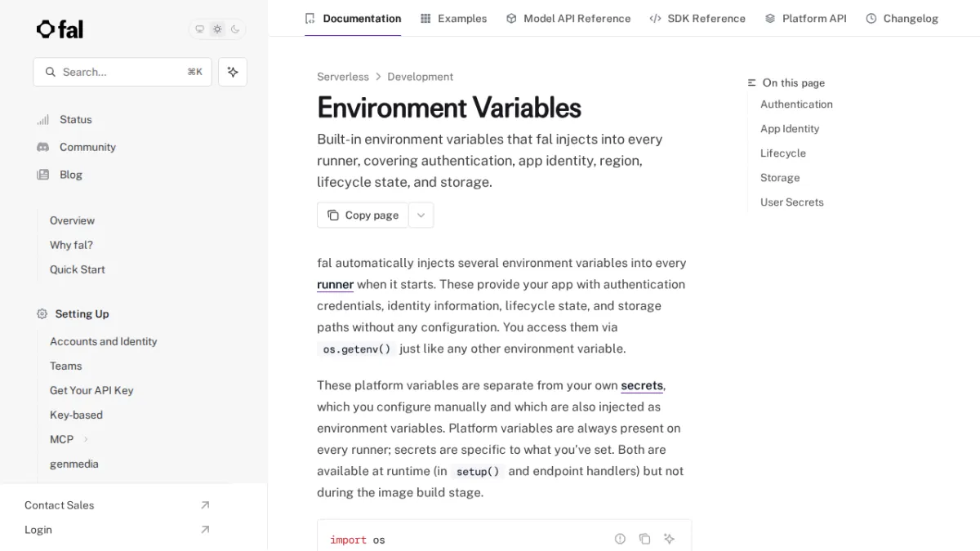Copy the code block contents
Viewport: 980px width, 551px height.
click(644, 539)
